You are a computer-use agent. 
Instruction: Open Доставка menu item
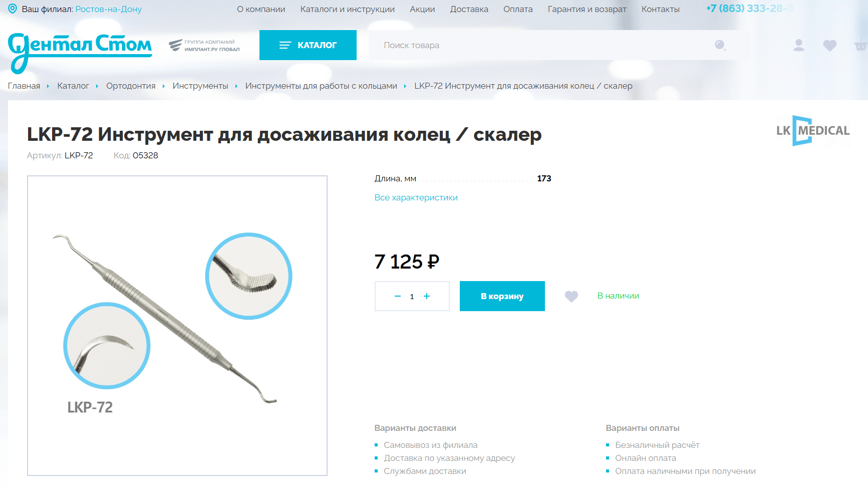tap(469, 9)
